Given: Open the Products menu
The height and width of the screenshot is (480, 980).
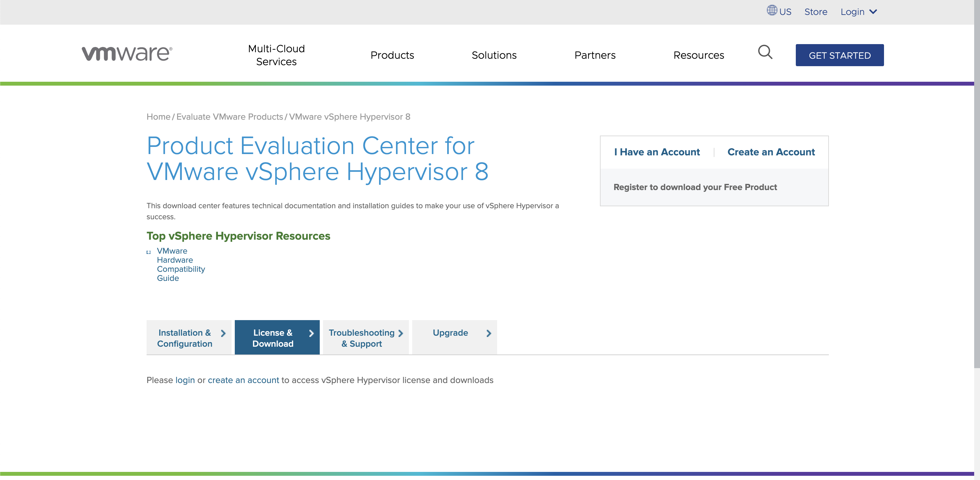Looking at the screenshot, I should pyautogui.click(x=392, y=55).
